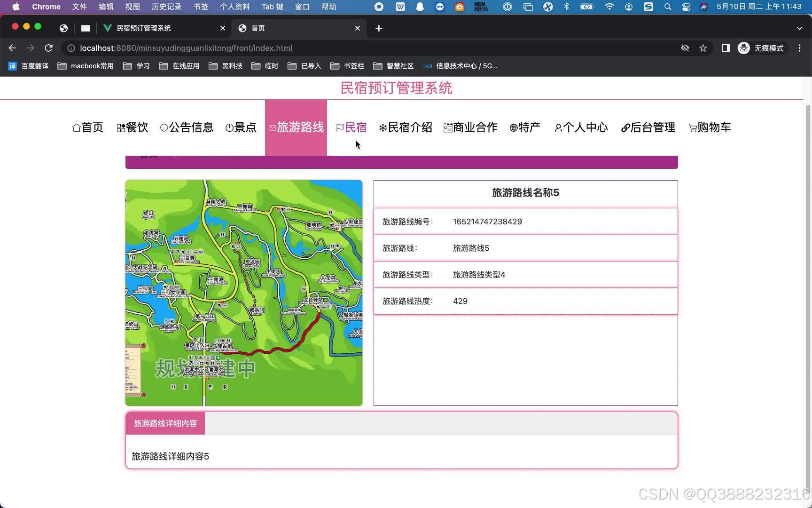This screenshot has width=812, height=508.
Task: Open the 学习 bookmark folder
Action: pyautogui.click(x=136, y=66)
